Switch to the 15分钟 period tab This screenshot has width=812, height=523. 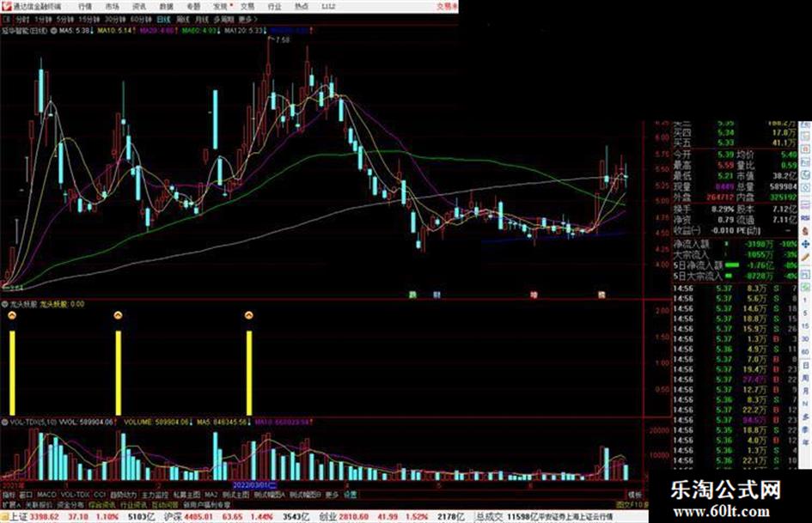[x=89, y=20]
